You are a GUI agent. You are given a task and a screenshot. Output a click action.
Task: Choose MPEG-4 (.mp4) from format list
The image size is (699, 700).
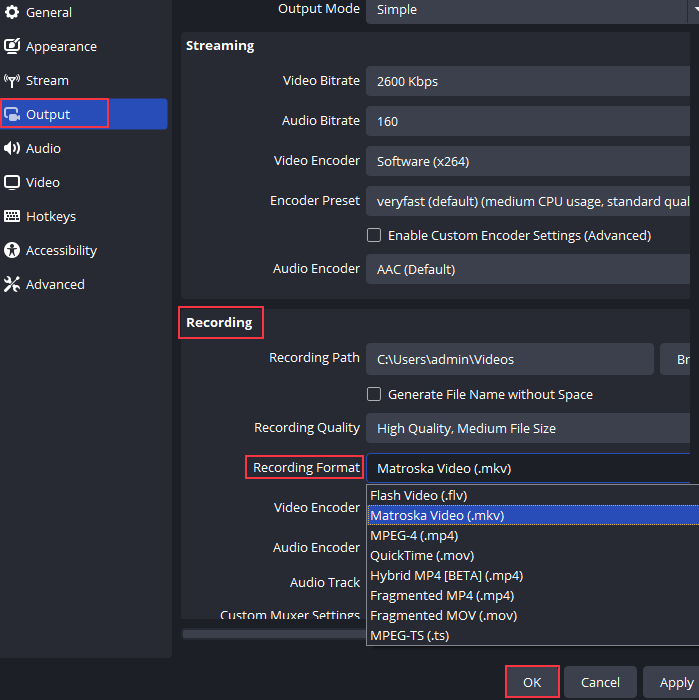(416, 536)
